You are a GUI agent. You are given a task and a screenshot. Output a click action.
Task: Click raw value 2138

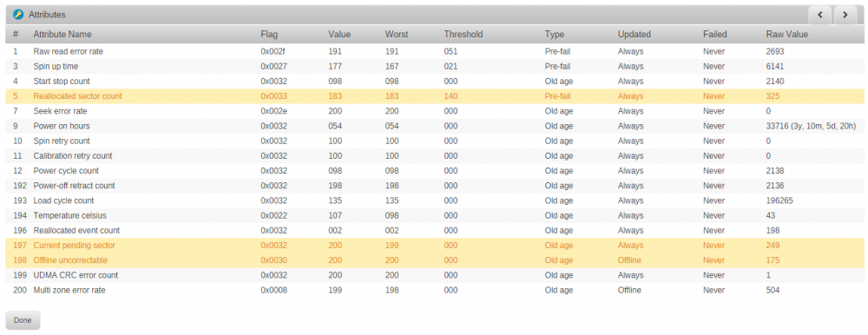pyautogui.click(x=775, y=171)
